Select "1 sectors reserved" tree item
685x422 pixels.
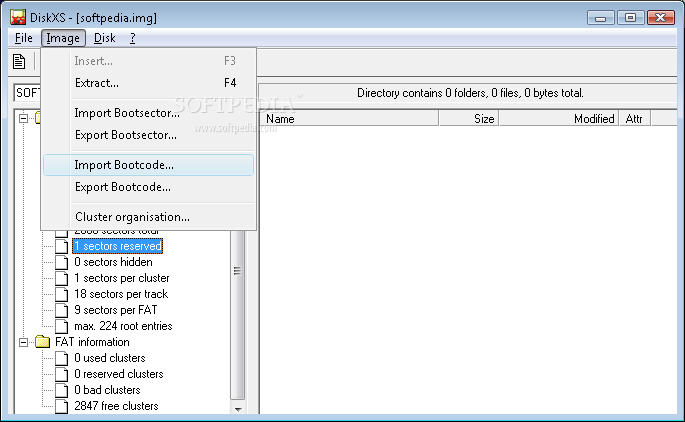118,246
